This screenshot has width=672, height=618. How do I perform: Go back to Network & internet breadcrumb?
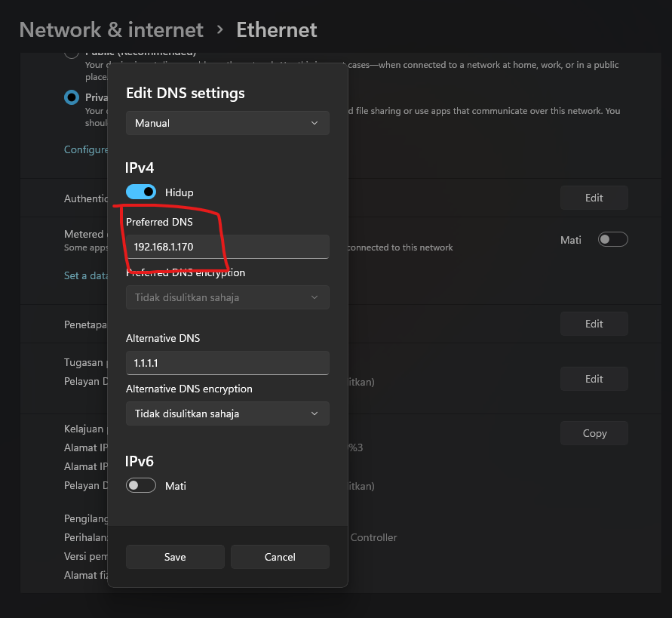click(x=111, y=30)
